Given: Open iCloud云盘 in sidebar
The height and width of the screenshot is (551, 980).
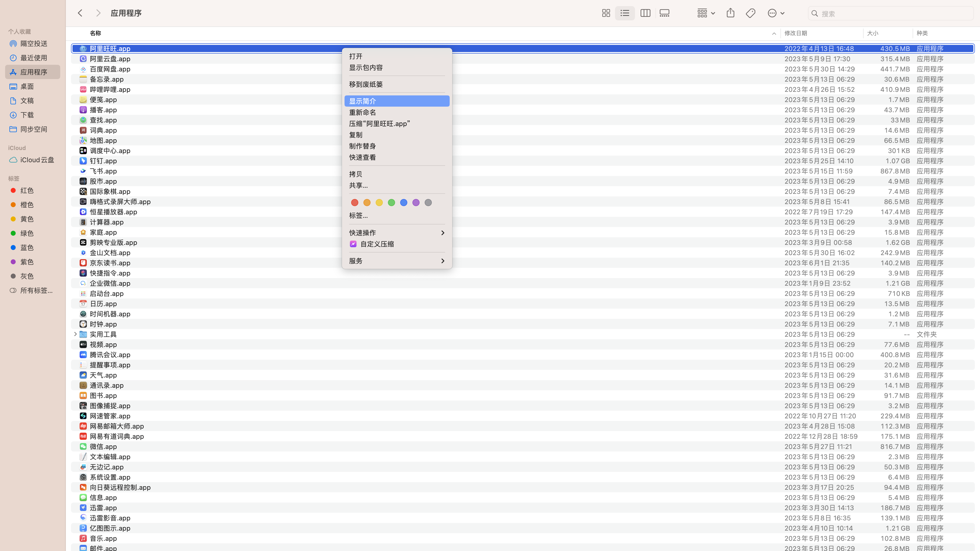Looking at the screenshot, I should pyautogui.click(x=33, y=160).
